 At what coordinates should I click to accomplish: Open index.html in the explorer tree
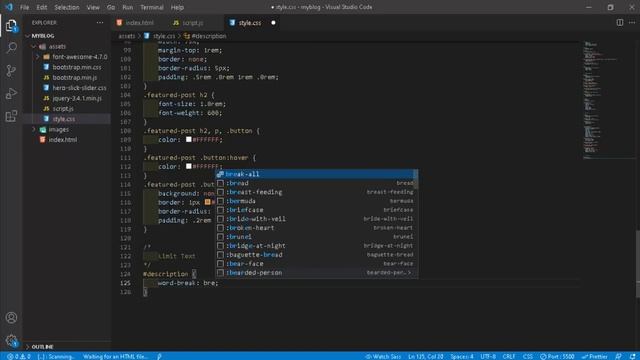point(62,140)
